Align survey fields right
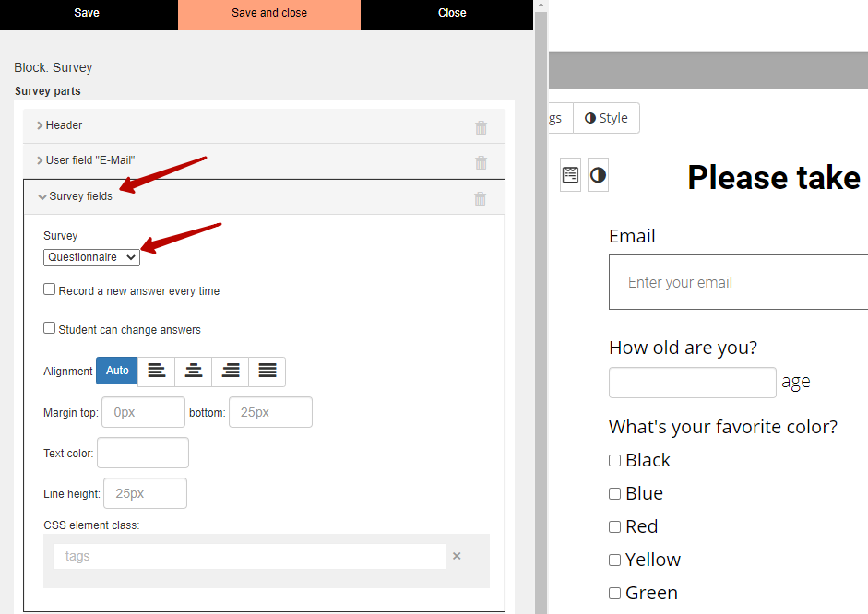The width and height of the screenshot is (868, 614). tap(231, 371)
